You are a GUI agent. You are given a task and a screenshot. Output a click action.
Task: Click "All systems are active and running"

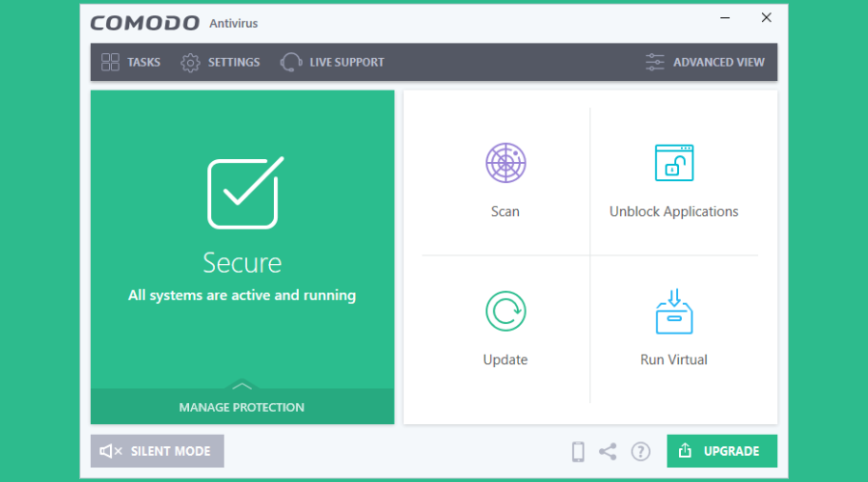point(242,295)
